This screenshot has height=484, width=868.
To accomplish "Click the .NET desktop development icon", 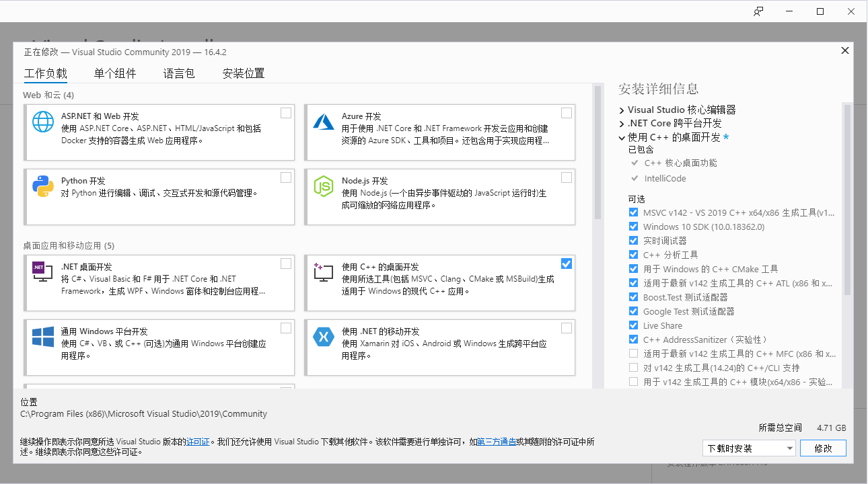I will [43, 272].
